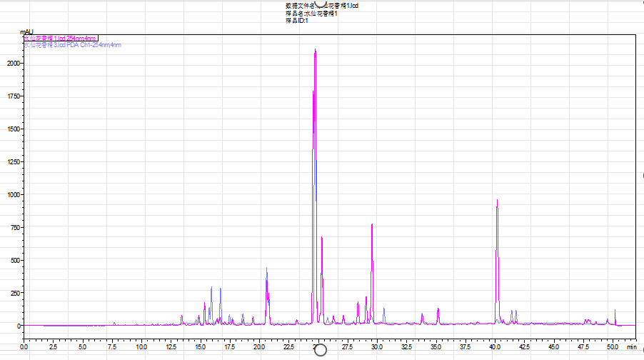Click the peak apex near 40 minutes
This screenshot has width=644, height=360.
[x=497, y=201]
